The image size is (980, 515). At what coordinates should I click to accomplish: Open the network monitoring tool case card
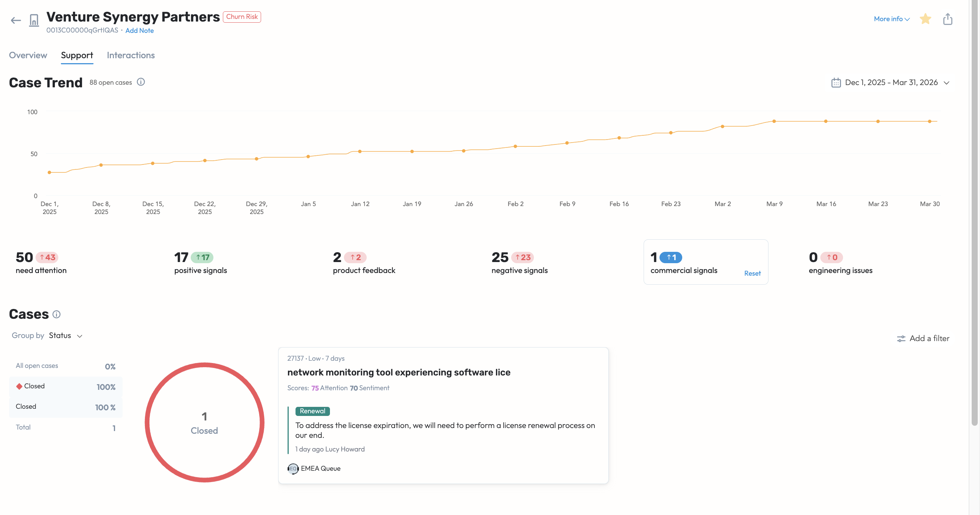(x=398, y=372)
